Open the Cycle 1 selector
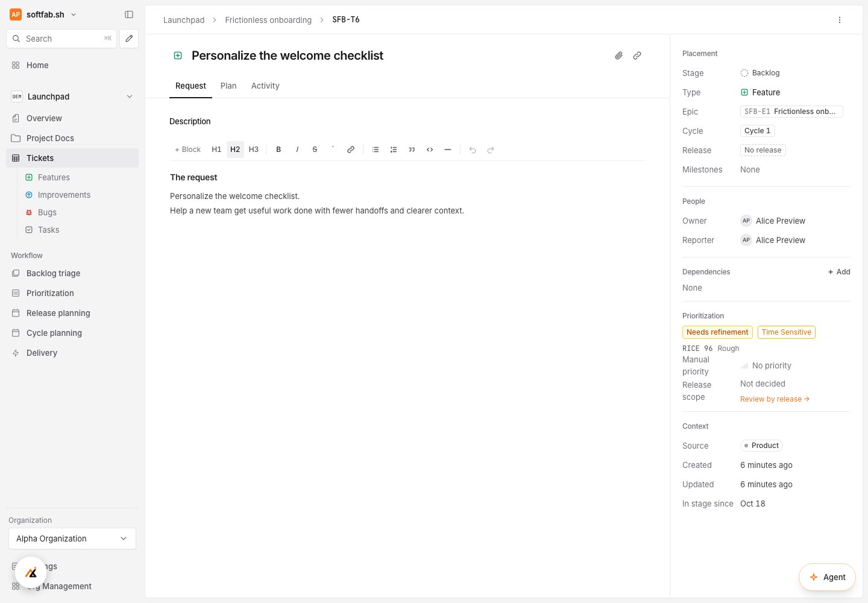 point(758,131)
